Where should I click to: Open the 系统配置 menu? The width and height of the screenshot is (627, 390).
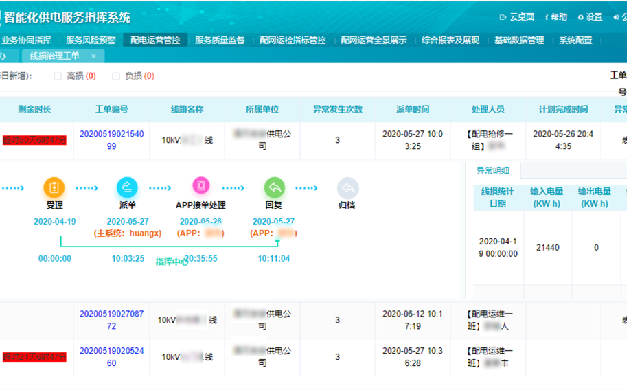coord(576,40)
